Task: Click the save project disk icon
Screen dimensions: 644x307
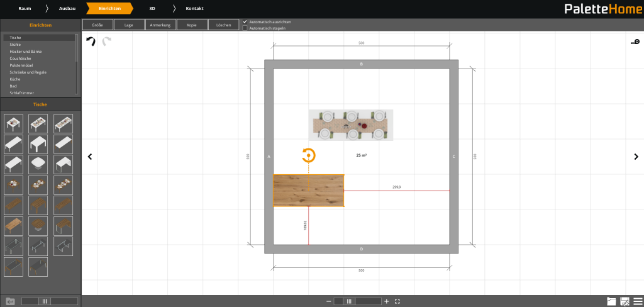Action: pos(625,301)
